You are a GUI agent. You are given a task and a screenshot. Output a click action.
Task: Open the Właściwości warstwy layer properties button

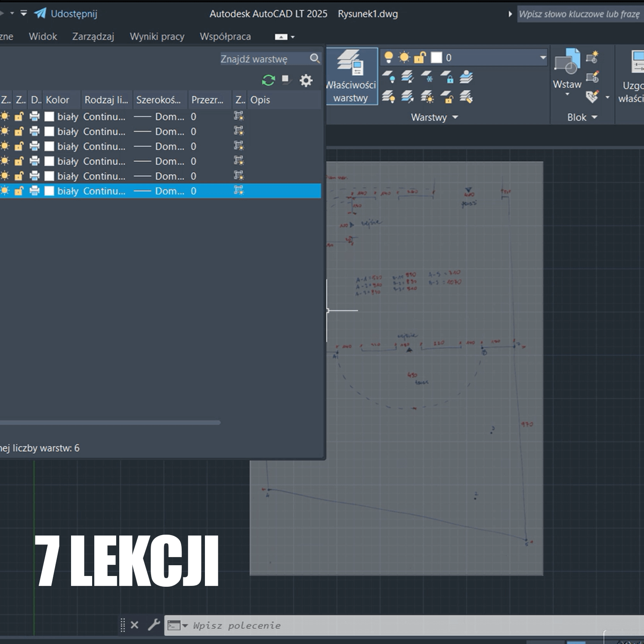[x=351, y=76]
